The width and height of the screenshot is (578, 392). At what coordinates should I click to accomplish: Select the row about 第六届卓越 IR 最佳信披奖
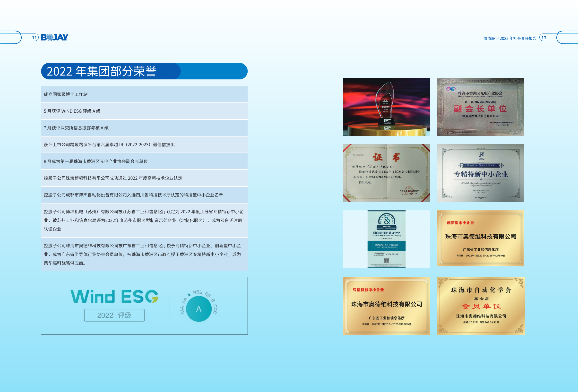[144, 145]
